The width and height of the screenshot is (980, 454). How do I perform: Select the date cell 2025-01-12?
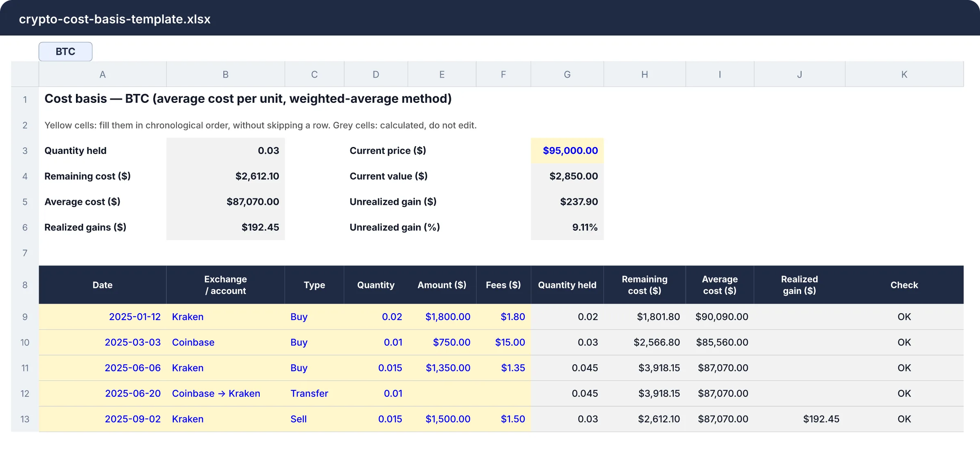pos(102,317)
